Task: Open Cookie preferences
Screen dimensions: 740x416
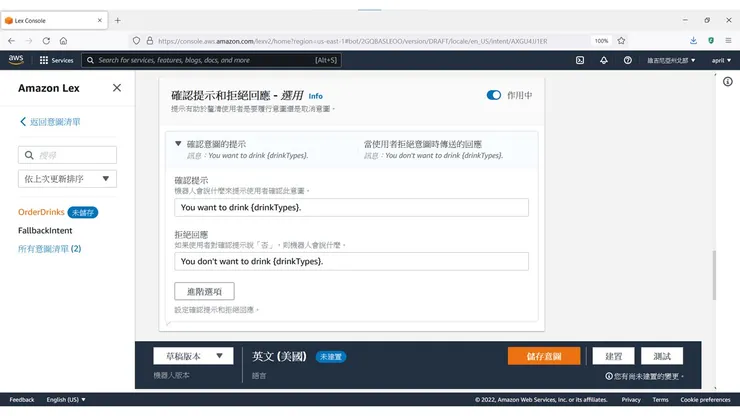Action: point(705,399)
